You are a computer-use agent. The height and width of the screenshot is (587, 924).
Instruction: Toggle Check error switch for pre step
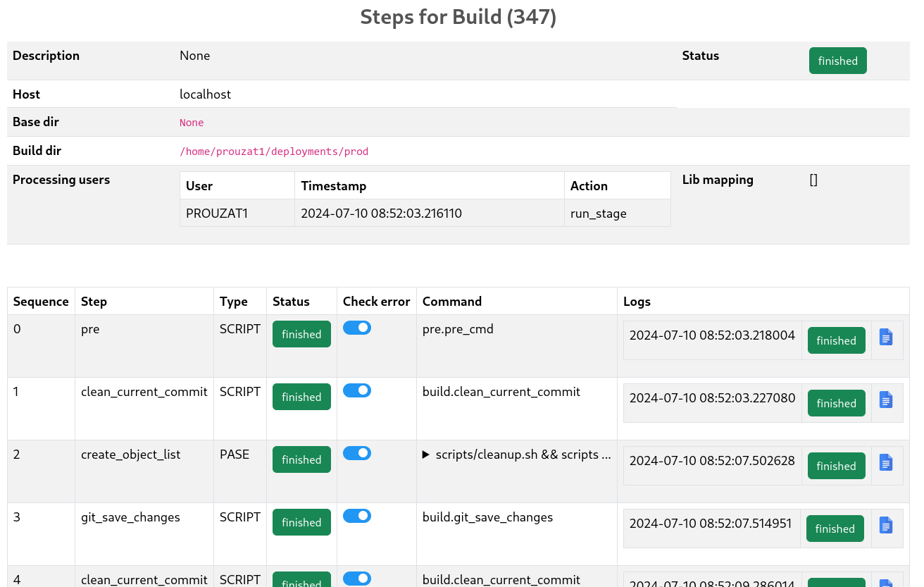point(357,328)
